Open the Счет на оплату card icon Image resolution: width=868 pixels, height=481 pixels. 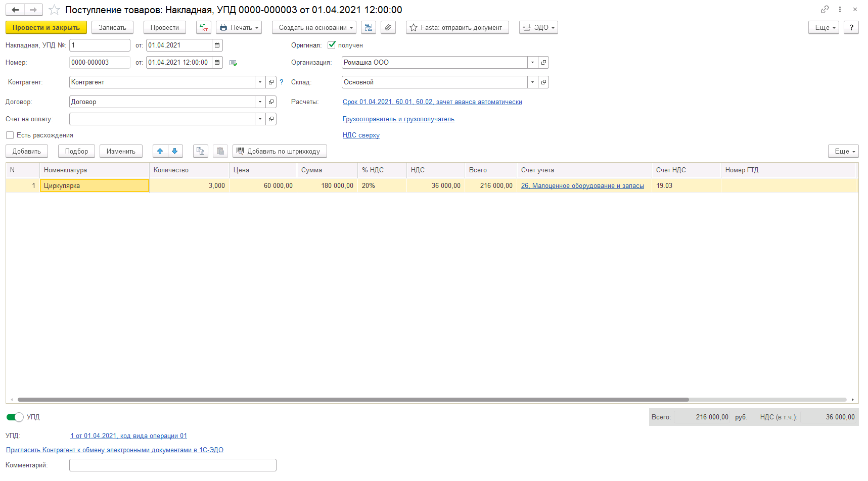pos(271,119)
